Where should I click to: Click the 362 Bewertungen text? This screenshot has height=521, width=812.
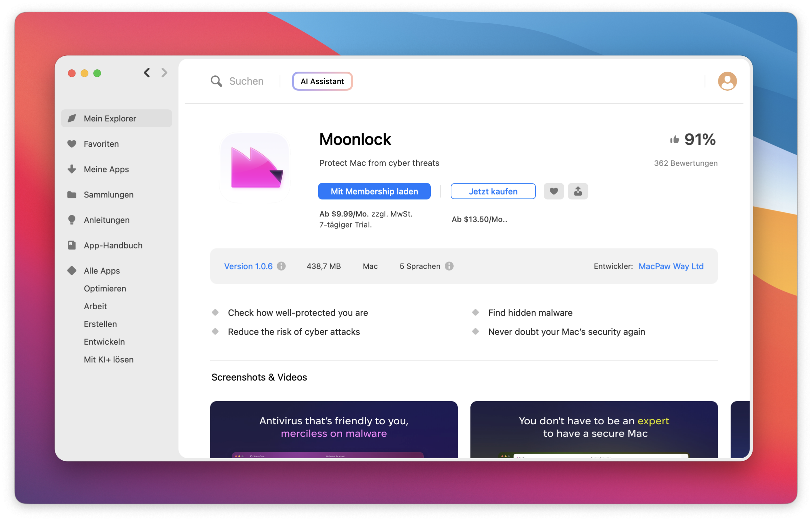(686, 163)
